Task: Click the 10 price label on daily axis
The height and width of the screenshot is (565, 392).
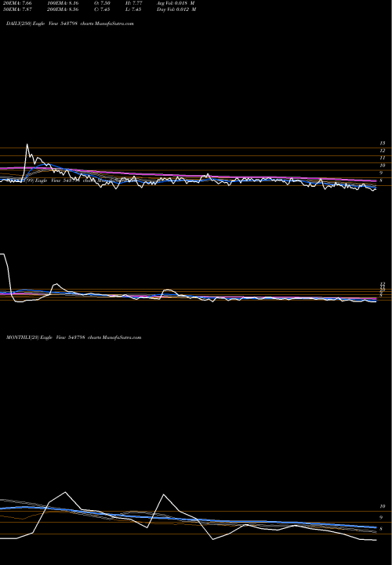Action: 383,166
